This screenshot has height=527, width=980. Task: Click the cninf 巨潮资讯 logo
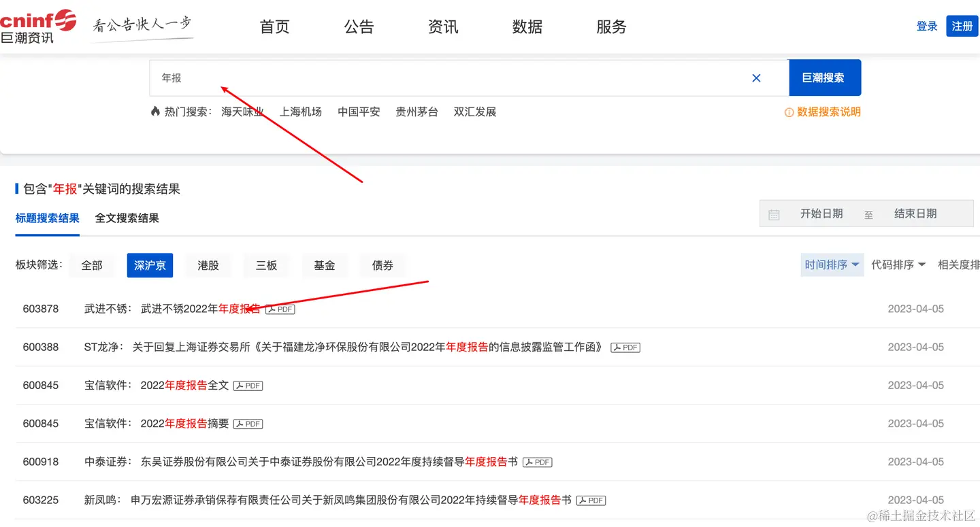point(38,27)
